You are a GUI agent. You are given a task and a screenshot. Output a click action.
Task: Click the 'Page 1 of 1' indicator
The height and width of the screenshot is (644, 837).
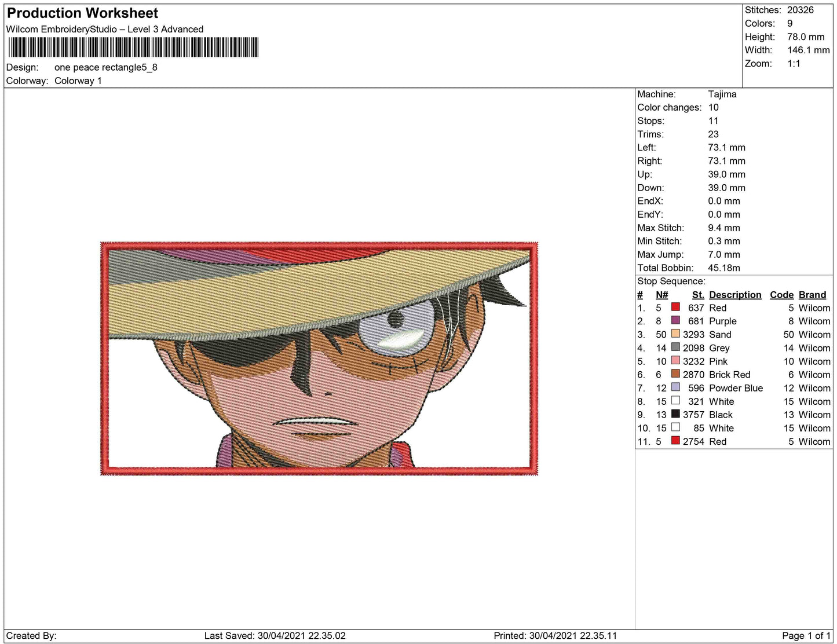(x=806, y=635)
